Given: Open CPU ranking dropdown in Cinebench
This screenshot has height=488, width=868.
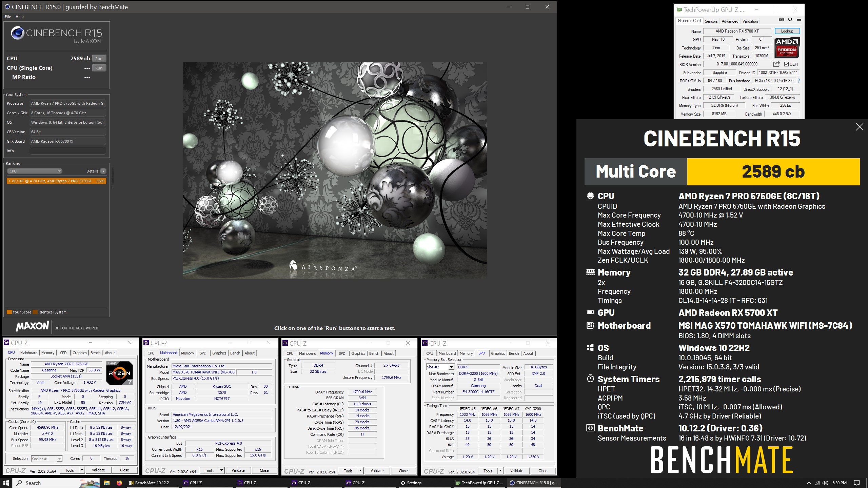Looking at the screenshot, I should click(x=34, y=171).
